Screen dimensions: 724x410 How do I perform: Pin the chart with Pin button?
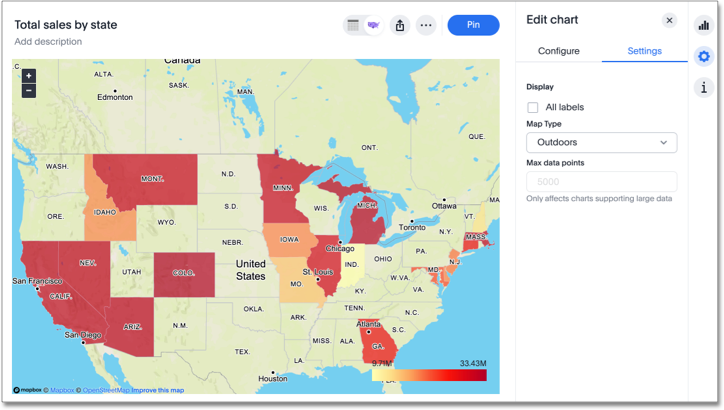tap(473, 25)
